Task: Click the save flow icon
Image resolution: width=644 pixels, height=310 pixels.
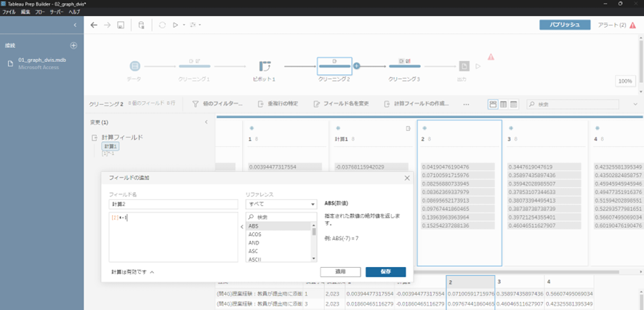Action: pyautogui.click(x=121, y=25)
